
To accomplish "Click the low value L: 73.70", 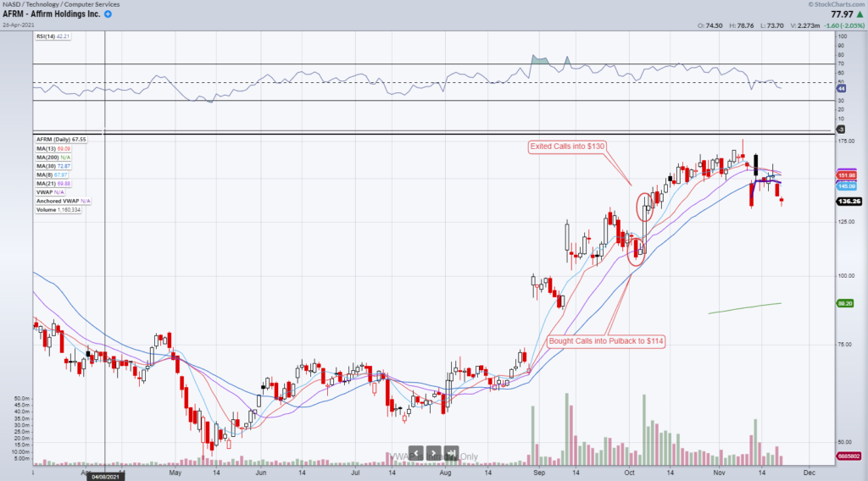I will coord(772,25).
